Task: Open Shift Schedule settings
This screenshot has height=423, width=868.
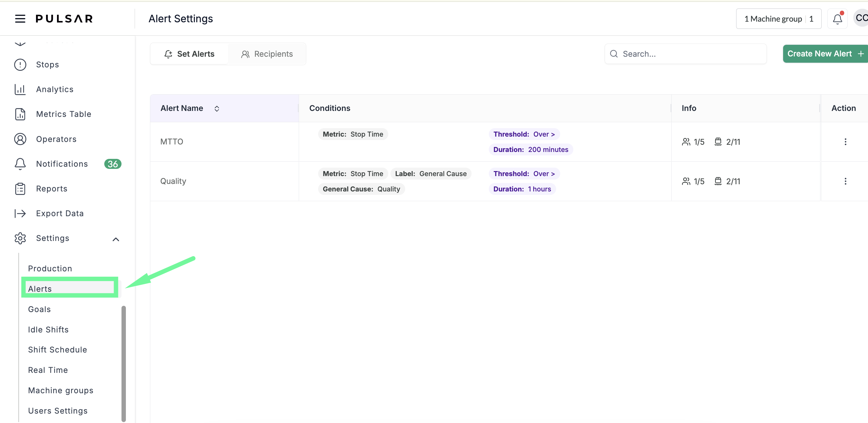Action: click(58, 349)
